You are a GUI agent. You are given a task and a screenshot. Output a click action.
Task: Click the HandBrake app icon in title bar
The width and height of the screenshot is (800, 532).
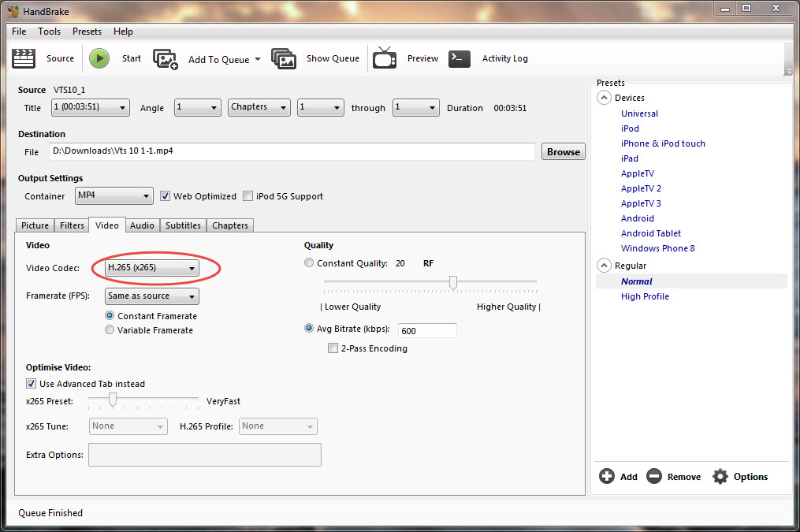click(x=13, y=11)
